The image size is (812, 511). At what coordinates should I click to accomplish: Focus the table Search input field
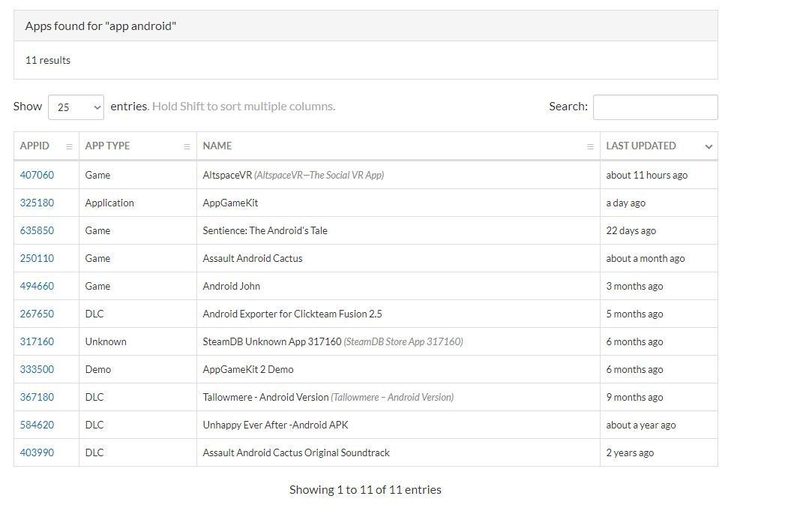[655, 107]
